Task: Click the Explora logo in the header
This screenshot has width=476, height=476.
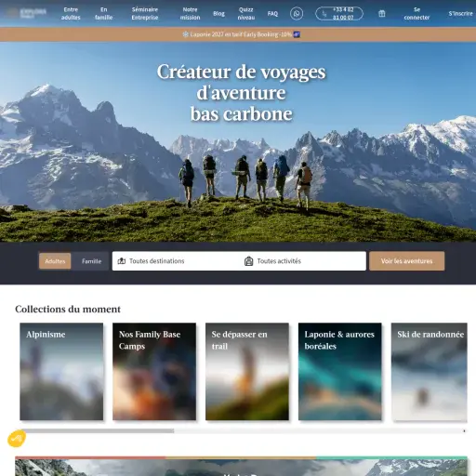Action: pos(27,13)
